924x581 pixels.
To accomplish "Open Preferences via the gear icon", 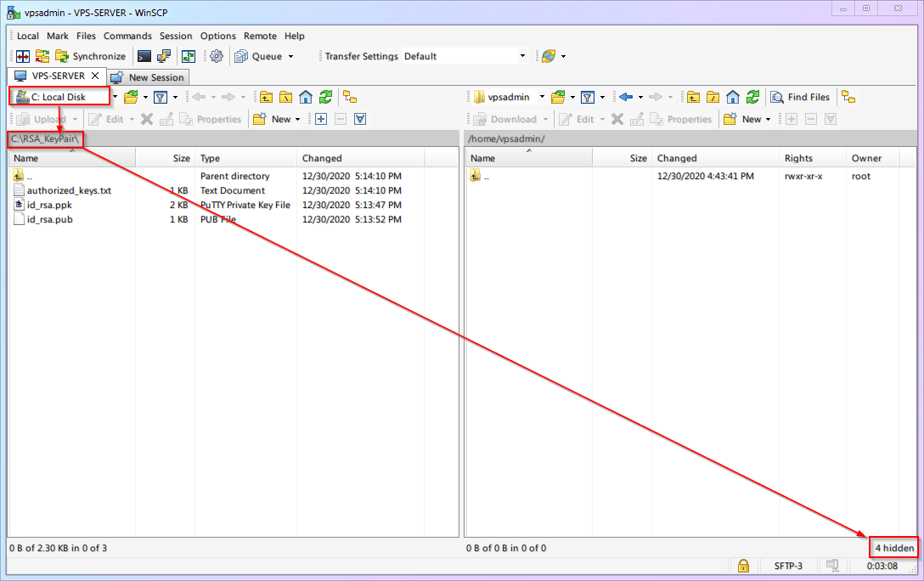I will [x=217, y=56].
